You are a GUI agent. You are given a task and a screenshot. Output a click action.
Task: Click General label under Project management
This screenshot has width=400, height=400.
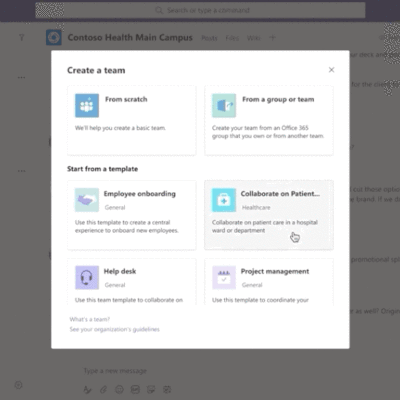(252, 285)
